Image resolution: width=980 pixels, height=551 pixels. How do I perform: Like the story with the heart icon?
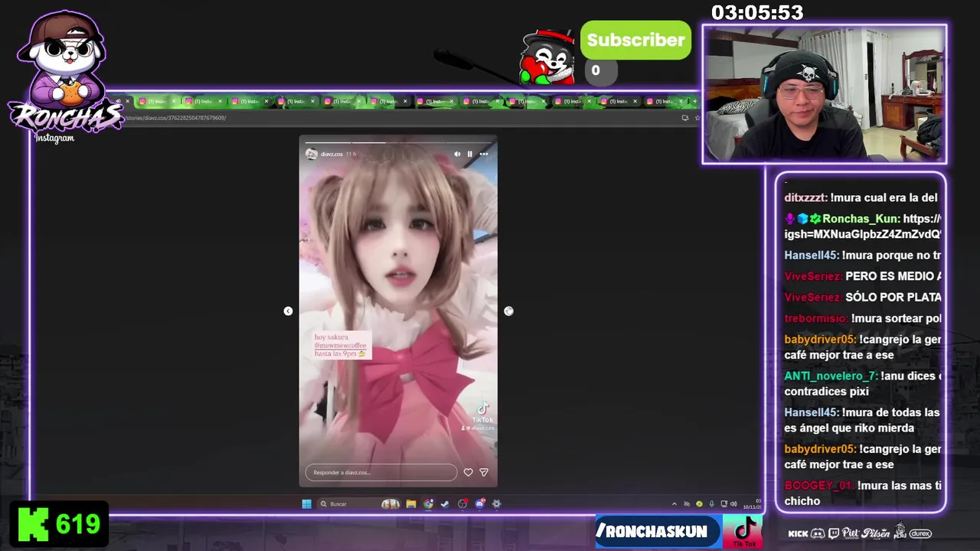click(x=468, y=472)
